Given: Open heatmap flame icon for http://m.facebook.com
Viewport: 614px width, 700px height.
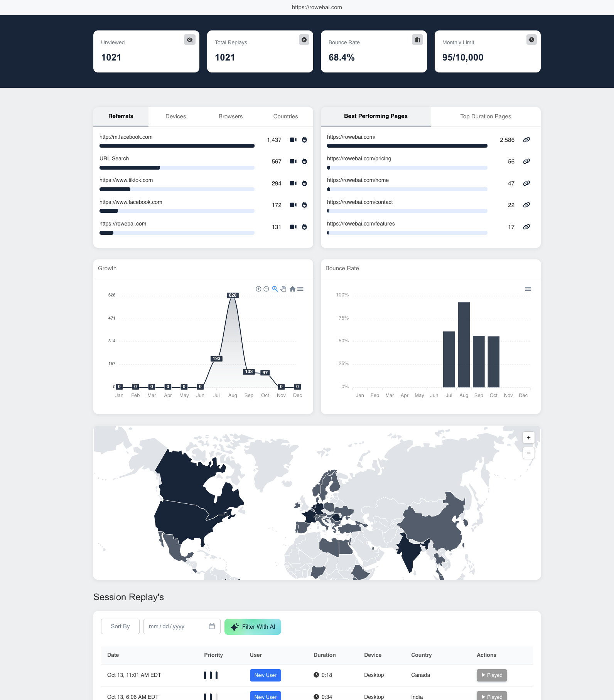Looking at the screenshot, I should [x=304, y=140].
